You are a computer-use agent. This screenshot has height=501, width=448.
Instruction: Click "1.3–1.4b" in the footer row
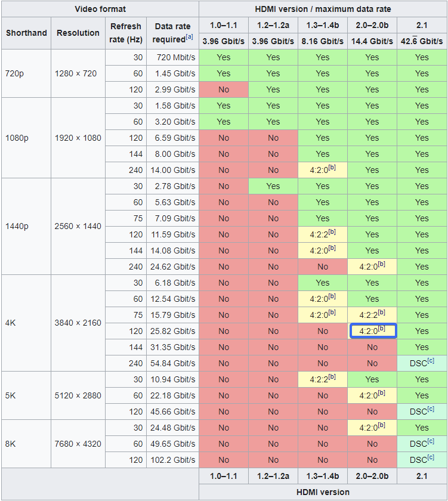point(322,476)
